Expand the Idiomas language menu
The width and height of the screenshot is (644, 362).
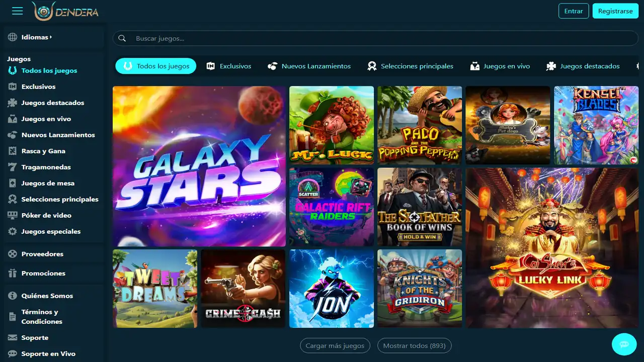click(37, 37)
